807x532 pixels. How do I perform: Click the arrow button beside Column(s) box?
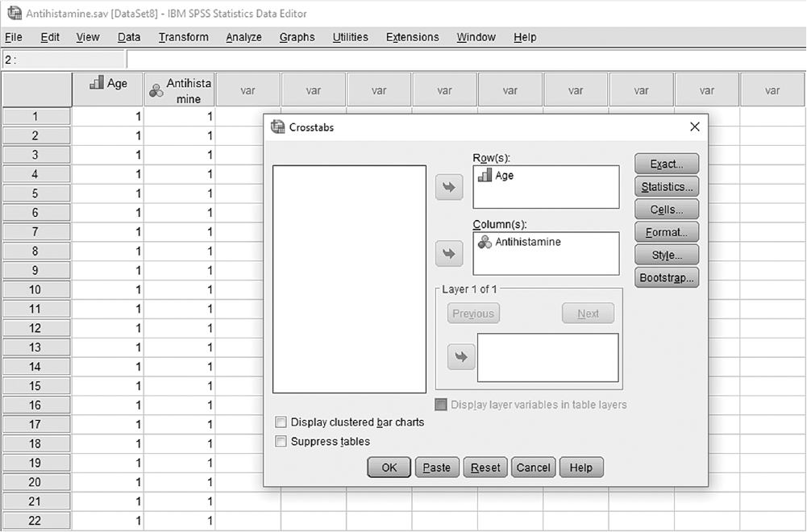449,254
